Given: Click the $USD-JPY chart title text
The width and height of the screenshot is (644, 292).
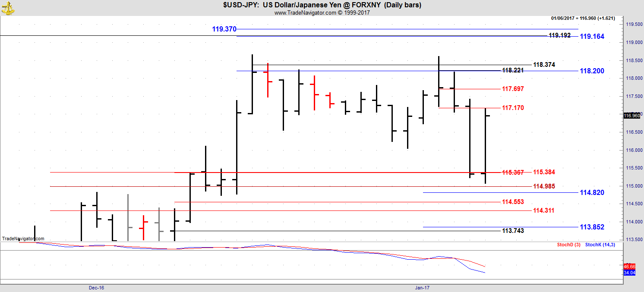Looking at the screenshot, I should pyautogui.click(x=322, y=5).
